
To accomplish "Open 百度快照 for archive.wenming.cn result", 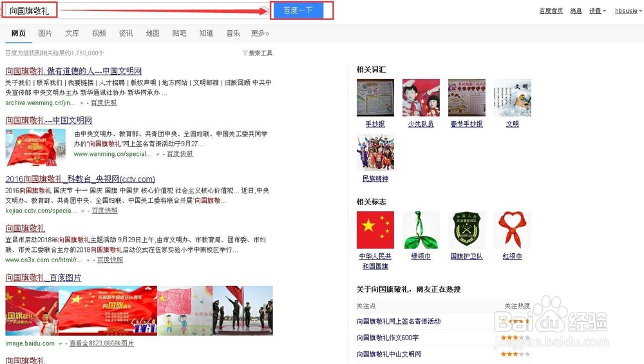I will click(104, 102).
